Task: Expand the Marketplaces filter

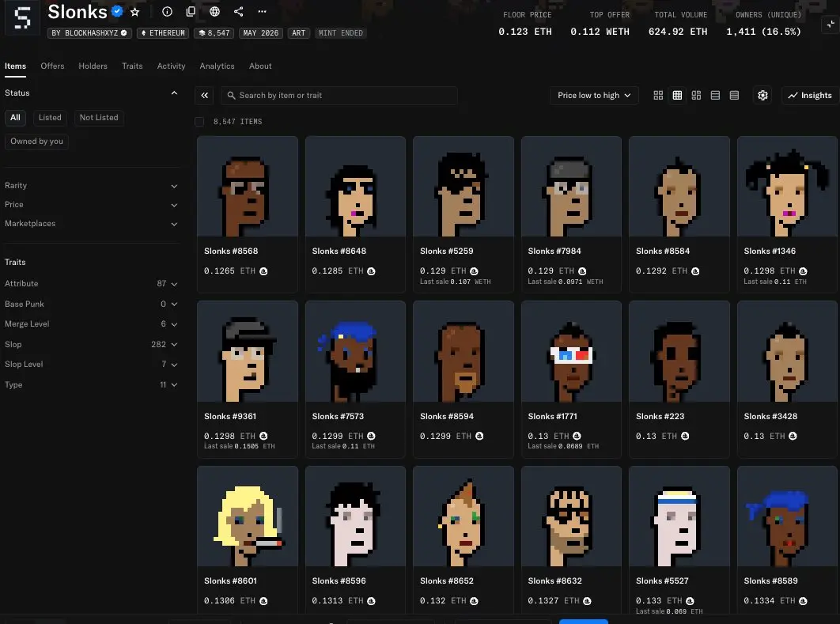Action: (91, 224)
